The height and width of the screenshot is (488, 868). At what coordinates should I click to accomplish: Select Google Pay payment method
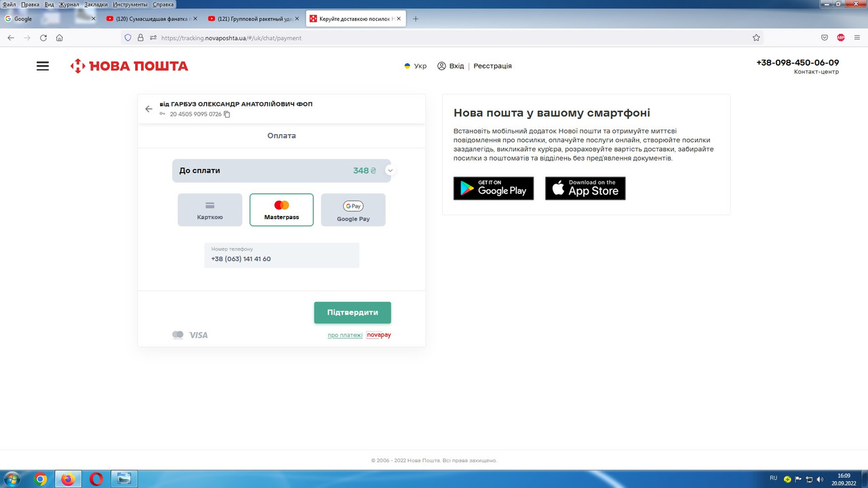pos(353,210)
